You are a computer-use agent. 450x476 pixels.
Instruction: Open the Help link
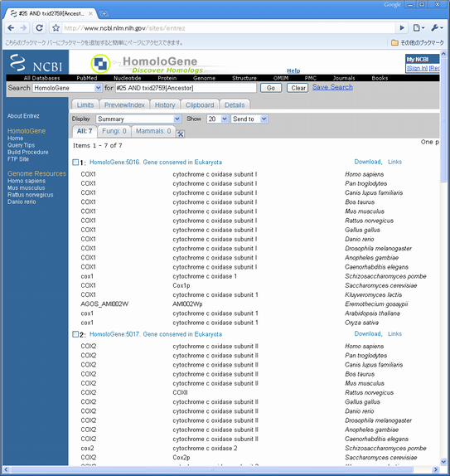coord(293,70)
